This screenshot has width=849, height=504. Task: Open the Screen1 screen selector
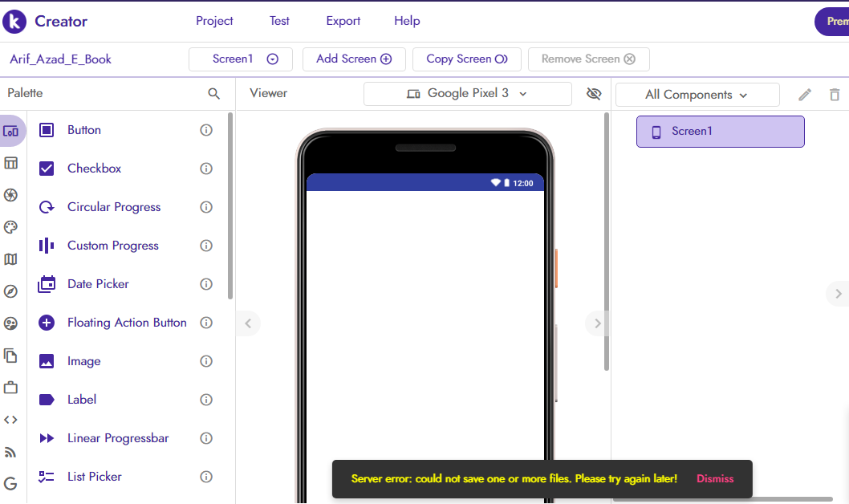click(240, 59)
